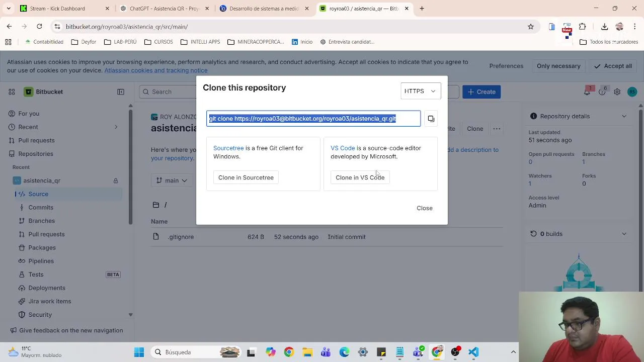
Task: Open Visual Studio Code from taskbar
Action: click(473, 352)
